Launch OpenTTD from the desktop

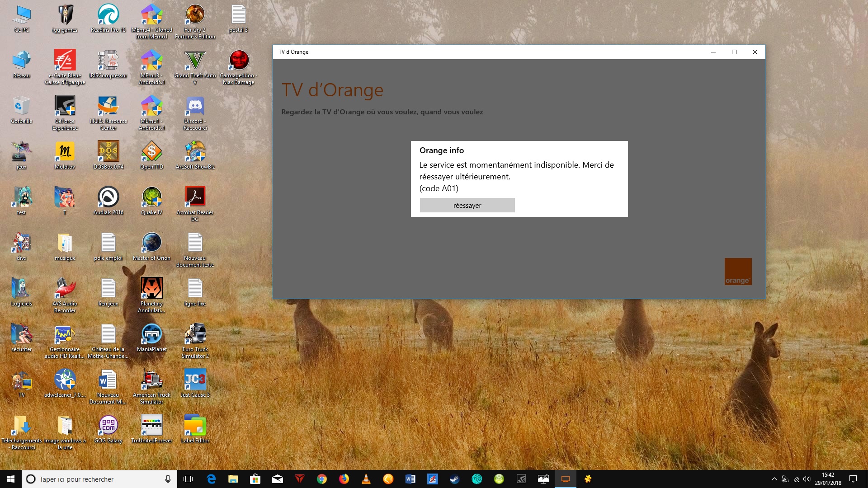tap(151, 152)
